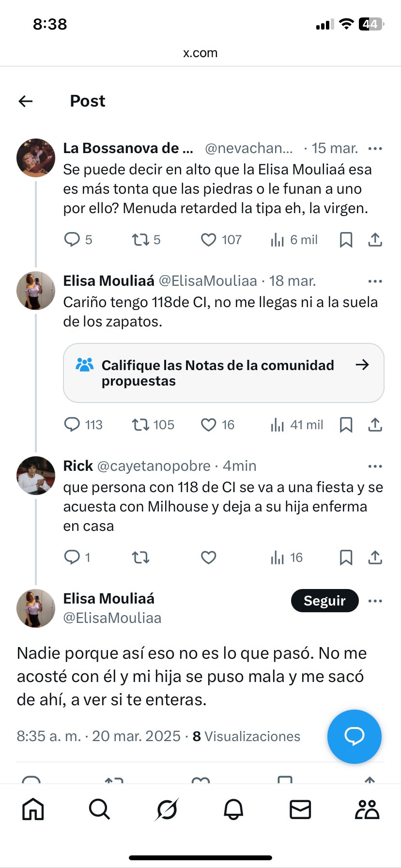The image size is (401, 868).
Task: Bookmark the La Bossanova post
Action: pyautogui.click(x=346, y=240)
